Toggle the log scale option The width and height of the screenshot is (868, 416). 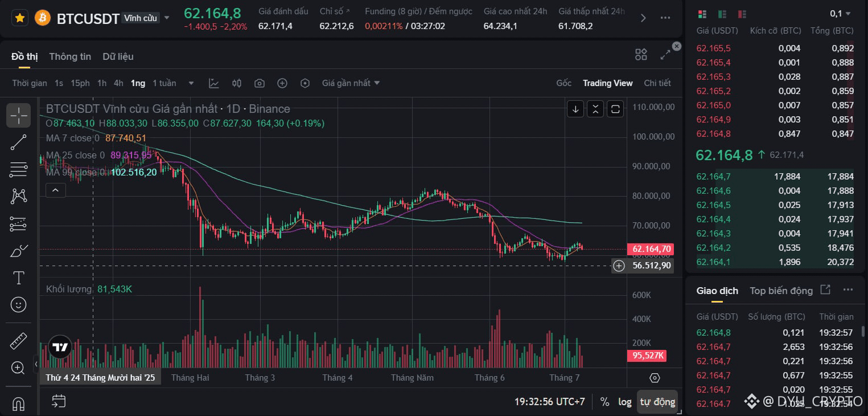[x=625, y=402]
